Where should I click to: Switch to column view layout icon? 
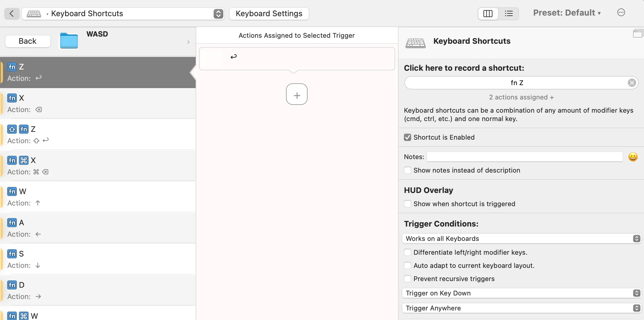pos(488,13)
